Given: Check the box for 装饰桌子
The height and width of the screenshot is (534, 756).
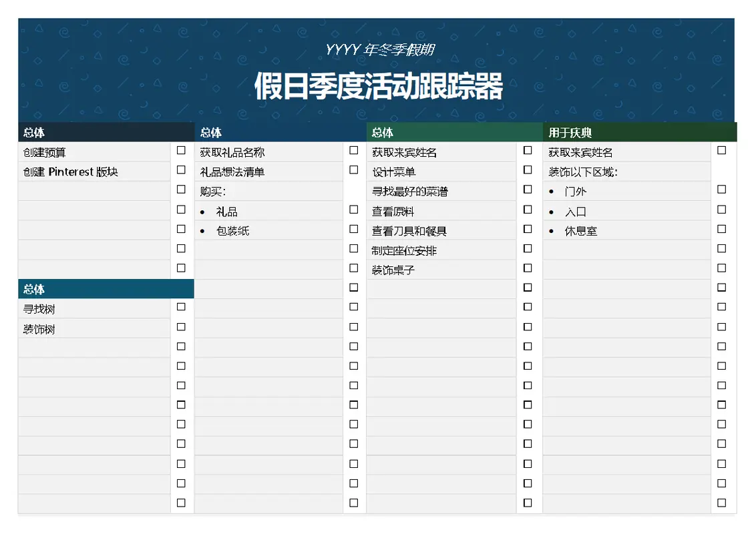Looking at the screenshot, I should click(x=528, y=268).
